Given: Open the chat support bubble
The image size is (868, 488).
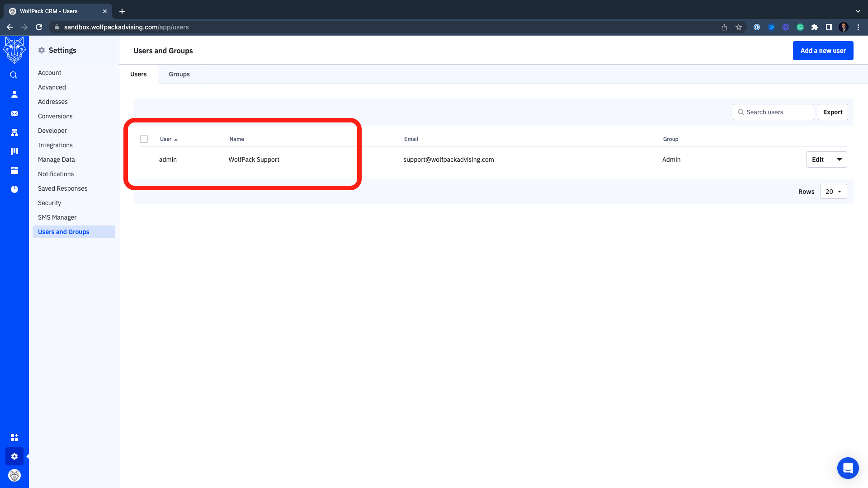Looking at the screenshot, I should coord(848,468).
